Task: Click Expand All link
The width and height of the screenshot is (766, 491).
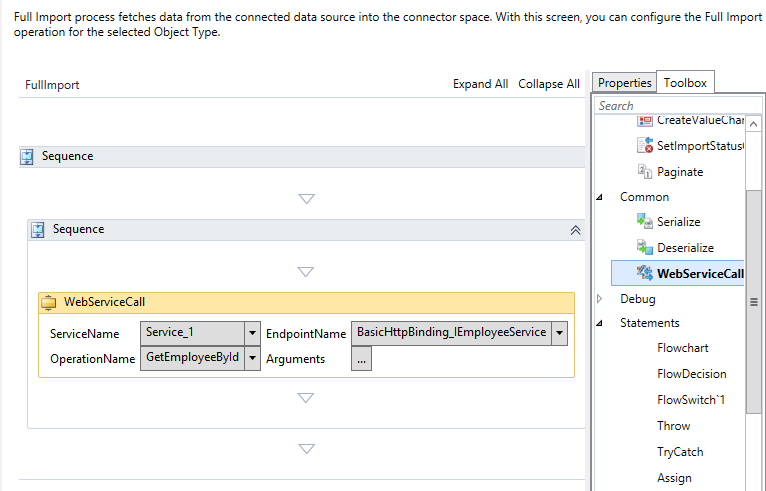Action: coord(480,84)
